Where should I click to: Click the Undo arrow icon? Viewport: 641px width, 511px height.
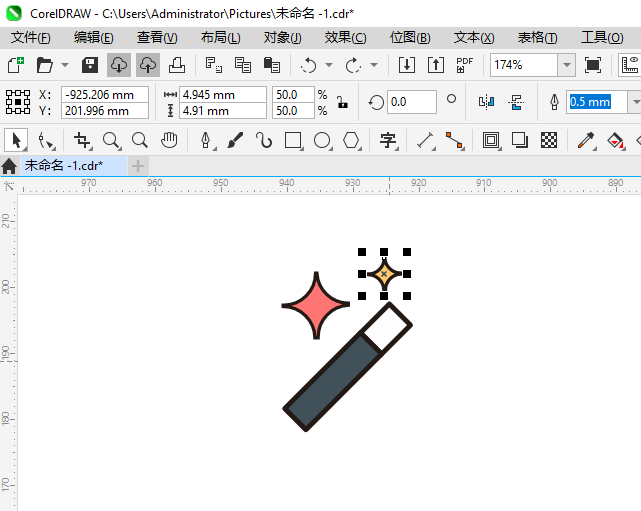tap(308, 65)
